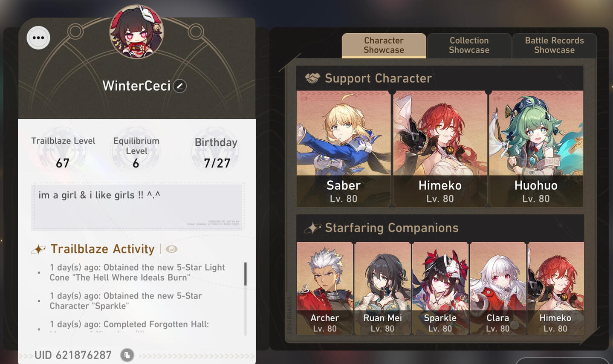Click the Sparkle chibi profile avatar
This screenshot has width=613, height=364.
(136, 32)
